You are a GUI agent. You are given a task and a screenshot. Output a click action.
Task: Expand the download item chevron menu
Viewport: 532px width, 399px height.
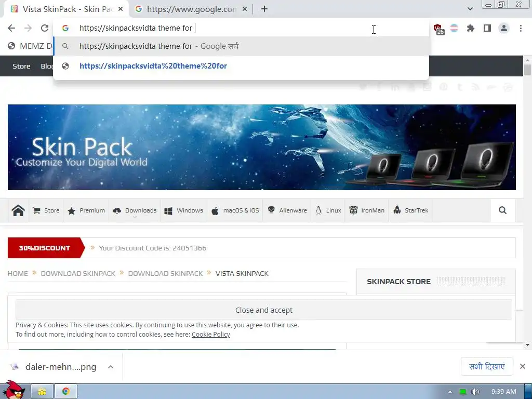point(111,367)
